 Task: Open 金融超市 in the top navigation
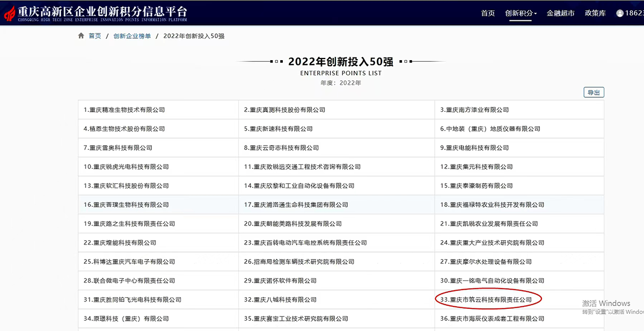point(560,13)
